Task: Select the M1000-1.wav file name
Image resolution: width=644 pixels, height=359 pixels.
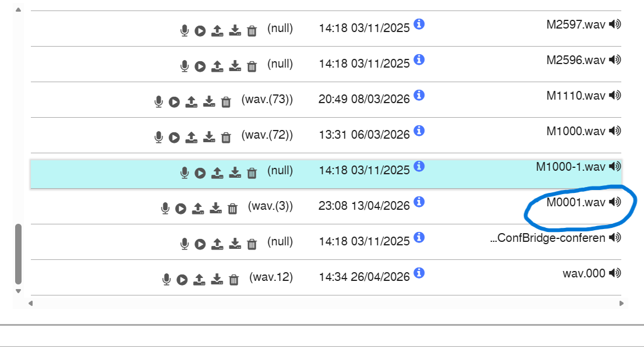Action: point(571,167)
